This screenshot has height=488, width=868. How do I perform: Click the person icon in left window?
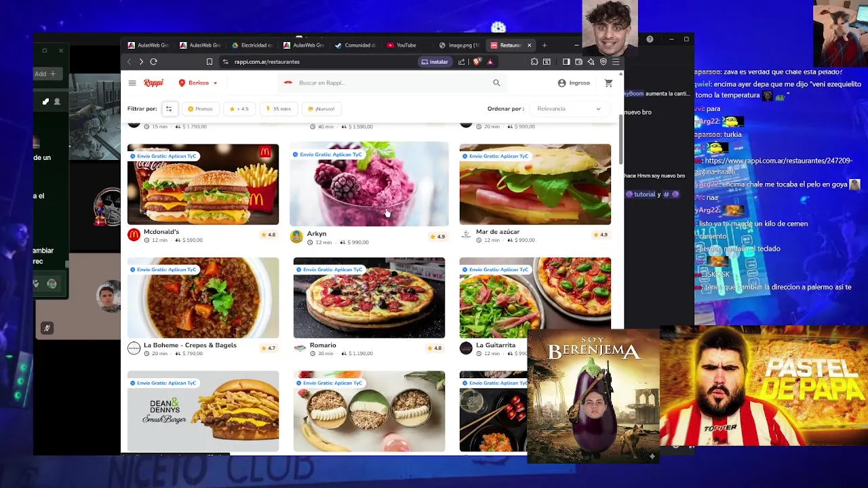(x=57, y=102)
